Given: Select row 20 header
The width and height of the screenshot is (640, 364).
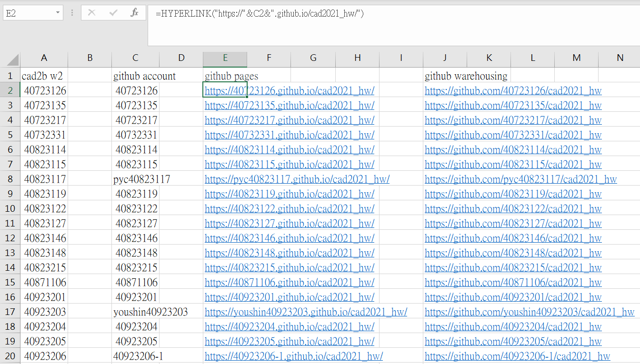Looking at the screenshot, I should point(10,356).
